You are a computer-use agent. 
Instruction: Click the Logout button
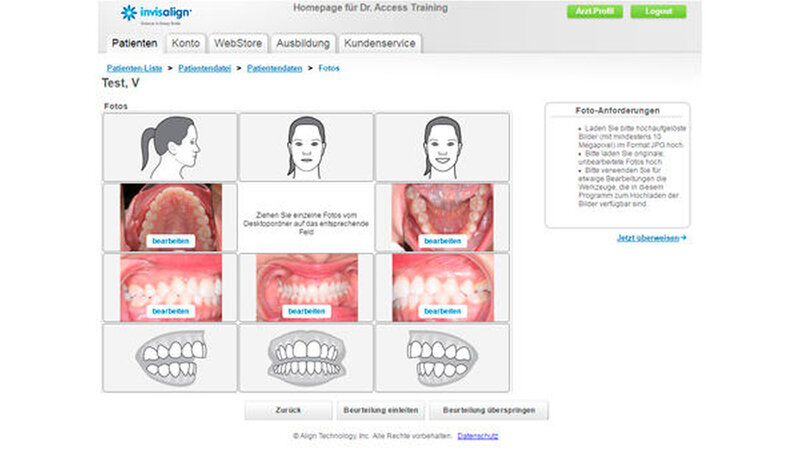[x=658, y=11]
